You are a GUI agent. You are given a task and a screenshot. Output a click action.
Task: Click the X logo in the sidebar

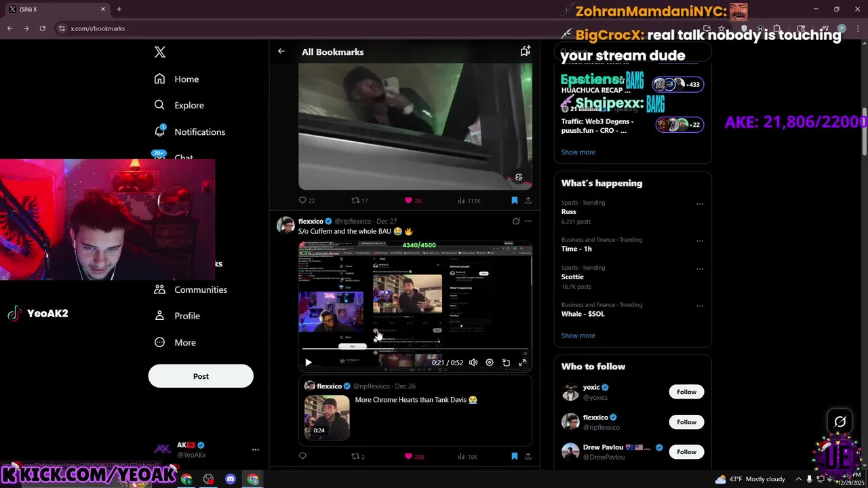(x=160, y=52)
